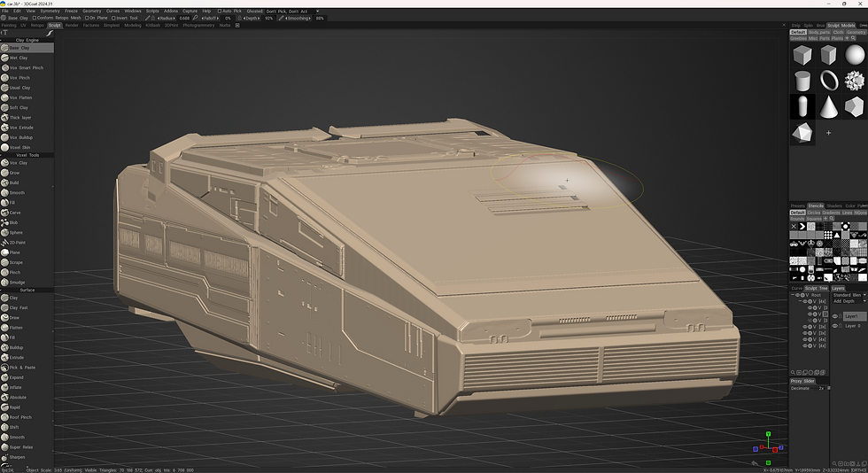Open the Stencils panel tab
The width and height of the screenshot is (868, 473).
[x=816, y=206]
